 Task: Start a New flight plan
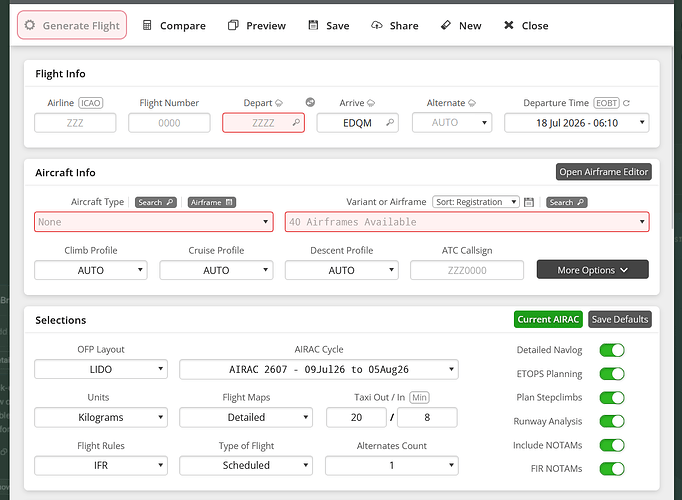[461, 26]
